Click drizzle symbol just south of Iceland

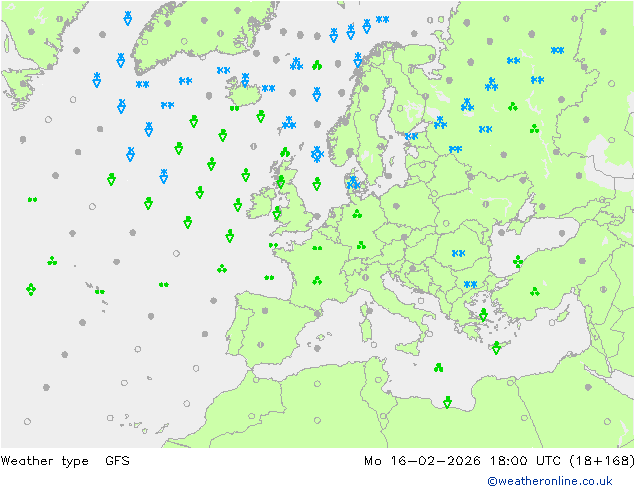click(x=234, y=108)
